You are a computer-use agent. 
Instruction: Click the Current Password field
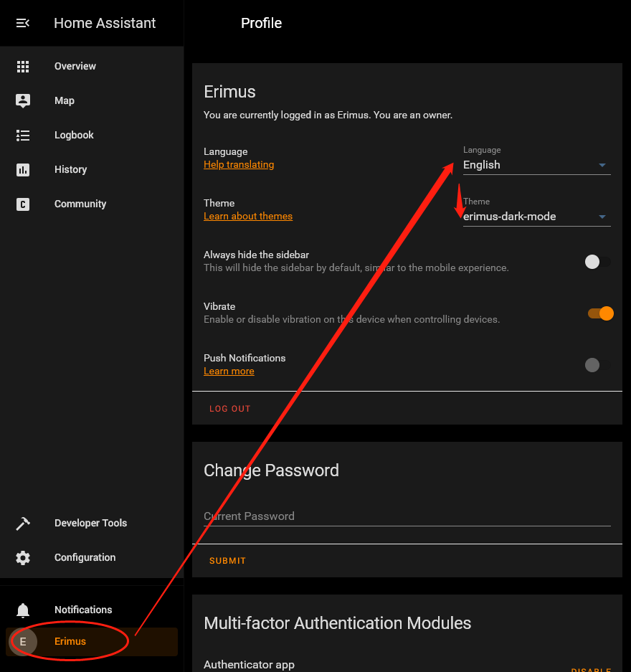[x=407, y=516]
